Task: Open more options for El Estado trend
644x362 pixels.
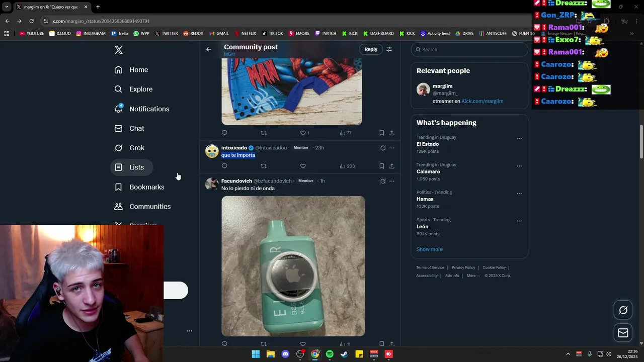Action: click(x=519, y=139)
